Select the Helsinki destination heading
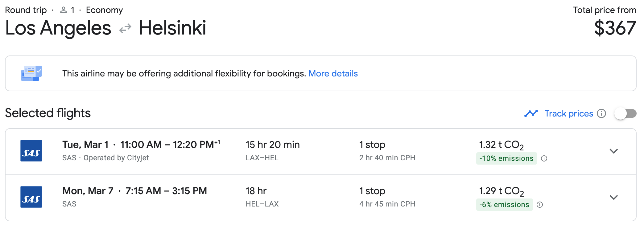 (172, 28)
